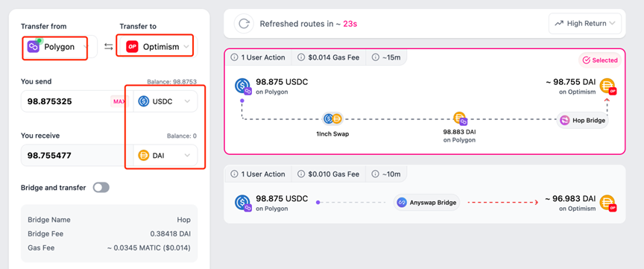Click the MAX amount button
Screen dimensions: 644x269
pos(119,101)
